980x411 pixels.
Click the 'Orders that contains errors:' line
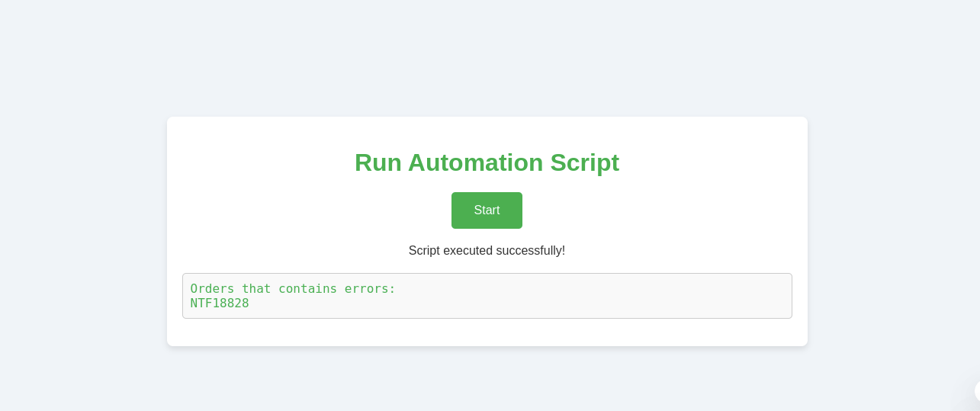pyautogui.click(x=293, y=289)
